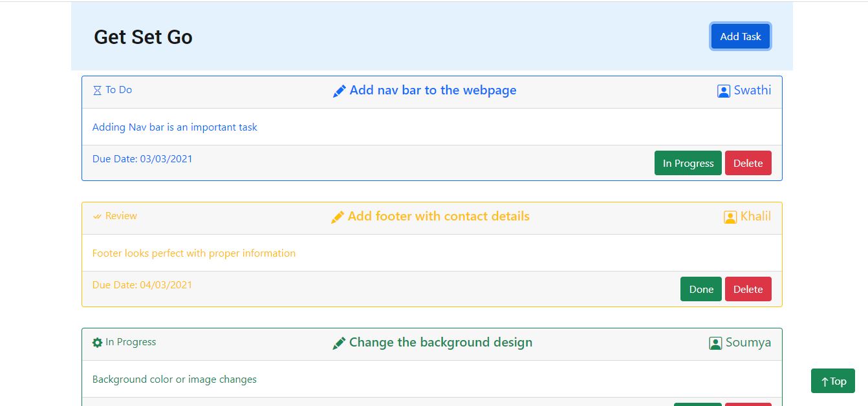Image resolution: width=868 pixels, height=406 pixels.
Task: Mark the nav bar task as In Progress
Action: 688,164
